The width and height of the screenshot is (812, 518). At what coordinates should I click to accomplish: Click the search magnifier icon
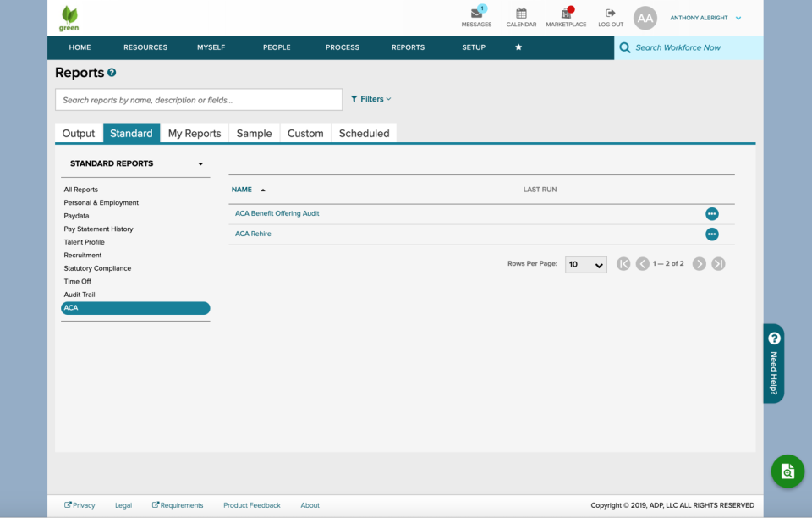click(625, 47)
